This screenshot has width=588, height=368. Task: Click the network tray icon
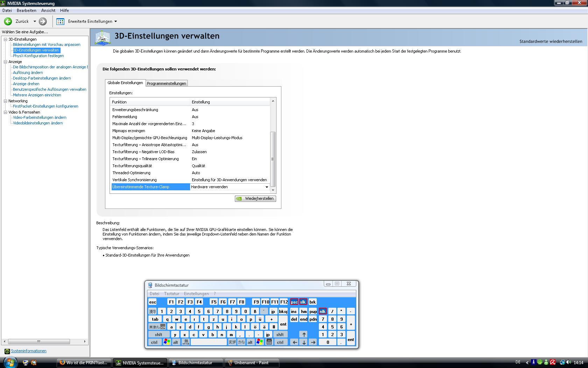point(562,362)
